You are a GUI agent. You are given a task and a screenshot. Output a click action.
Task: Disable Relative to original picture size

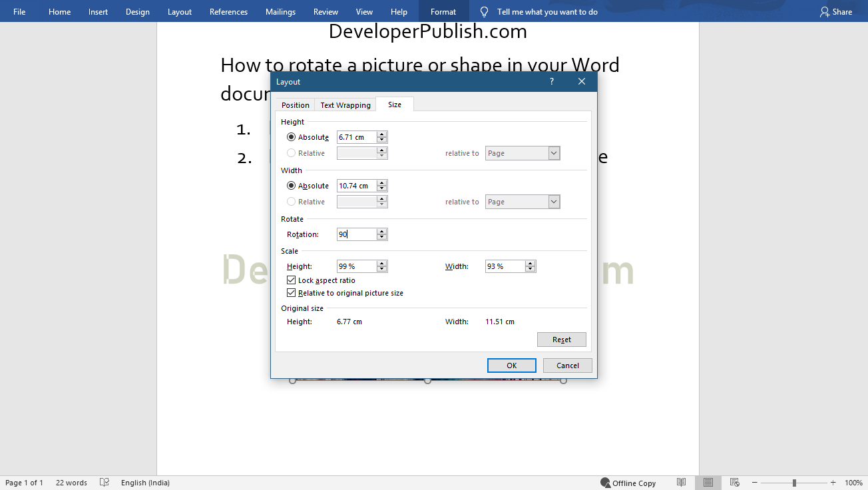(291, 292)
